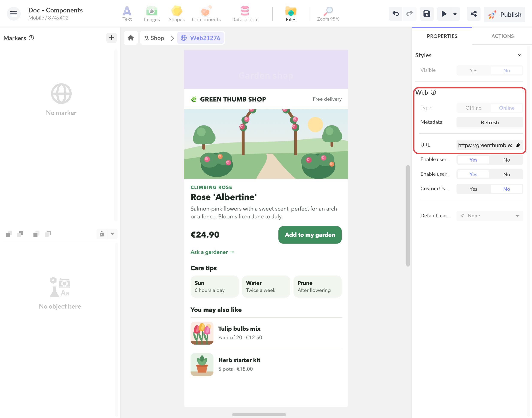Screen dimensions: 532x418
Task: Click the Markers help question mark
Action: (x=31, y=38)
